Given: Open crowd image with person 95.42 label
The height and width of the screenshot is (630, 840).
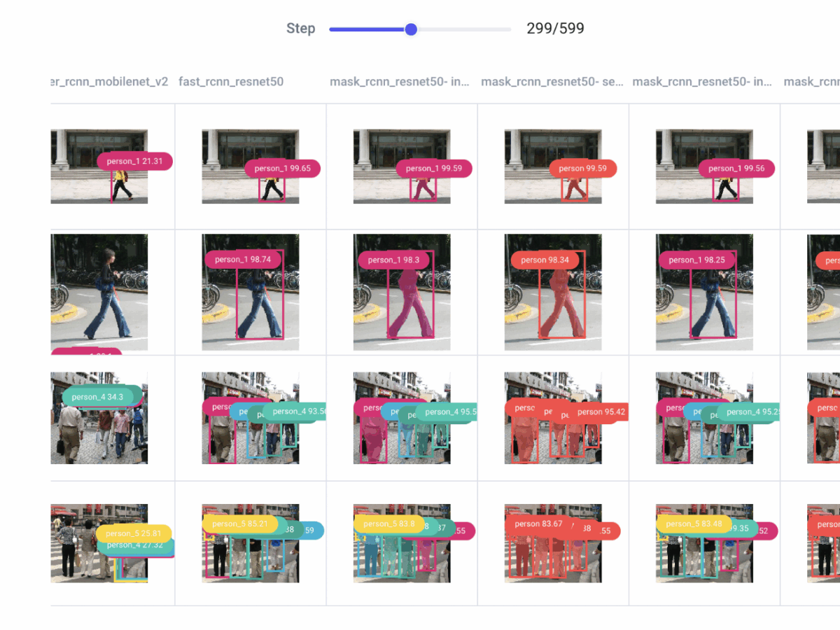Looking at the screenshot, I should tap(553, 418).
